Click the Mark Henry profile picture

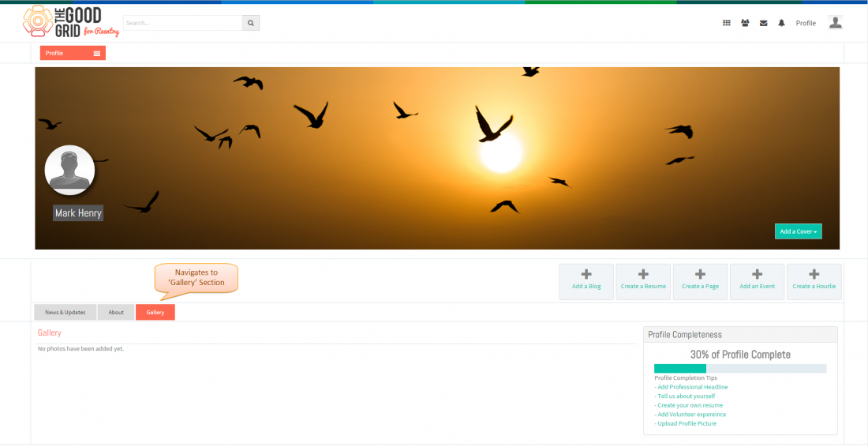69,170
